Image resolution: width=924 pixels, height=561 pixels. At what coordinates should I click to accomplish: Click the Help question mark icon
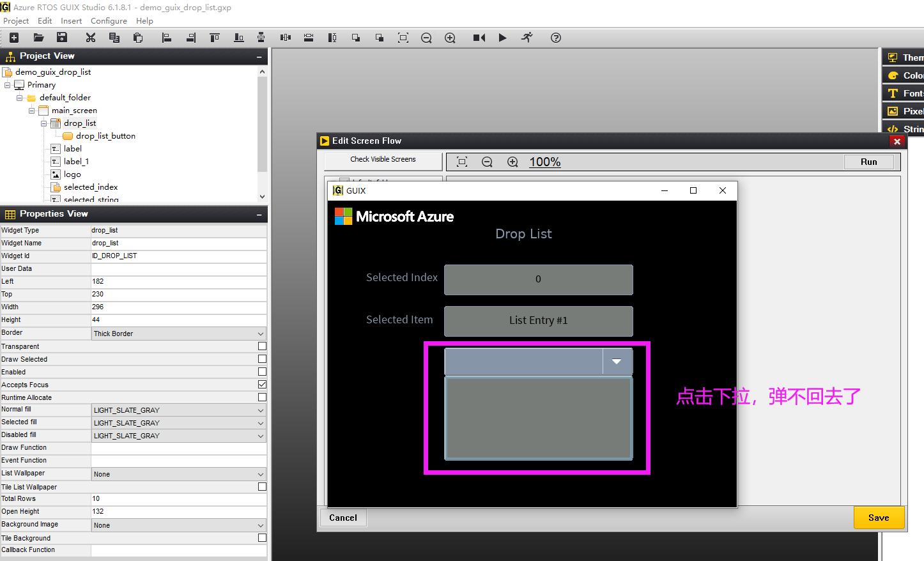[x=556, y=38]
